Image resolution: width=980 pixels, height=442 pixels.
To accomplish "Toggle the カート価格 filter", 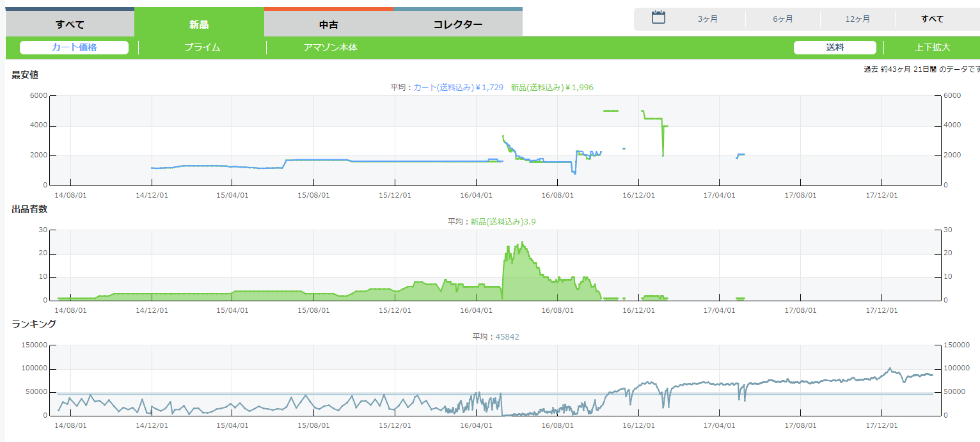I will (74, 47).
